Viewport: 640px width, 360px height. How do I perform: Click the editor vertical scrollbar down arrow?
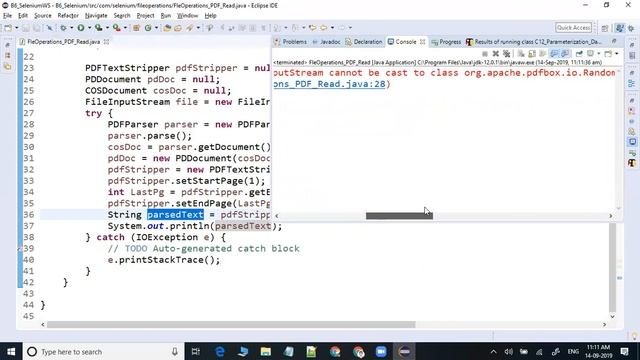pos(612,316)
